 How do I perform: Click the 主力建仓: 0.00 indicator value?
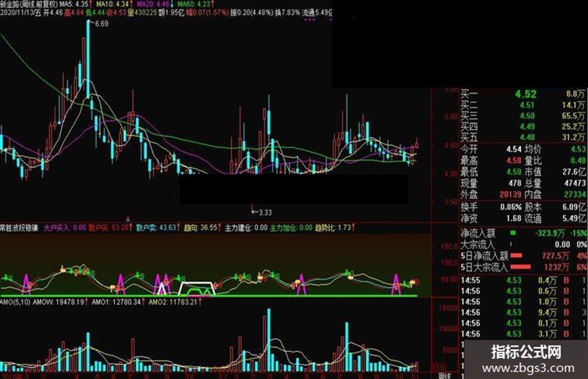coord(246,228)
